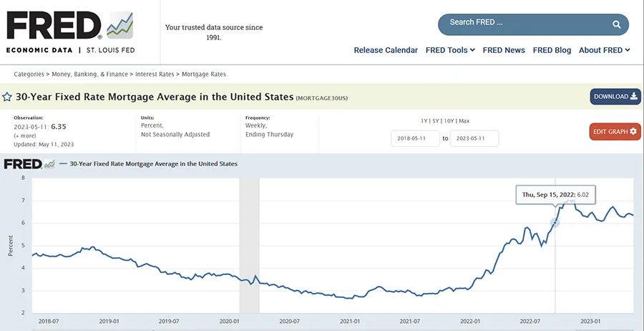Open the Release Calendar page

386,50
